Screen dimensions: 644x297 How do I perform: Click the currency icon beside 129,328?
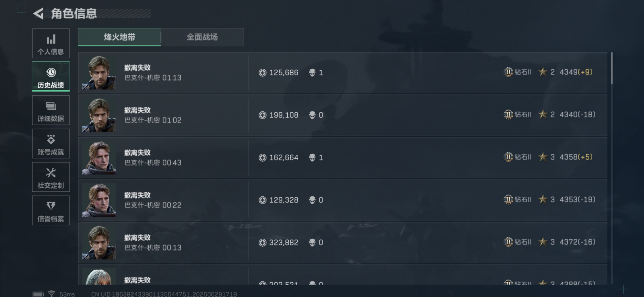tap(263, 200)
